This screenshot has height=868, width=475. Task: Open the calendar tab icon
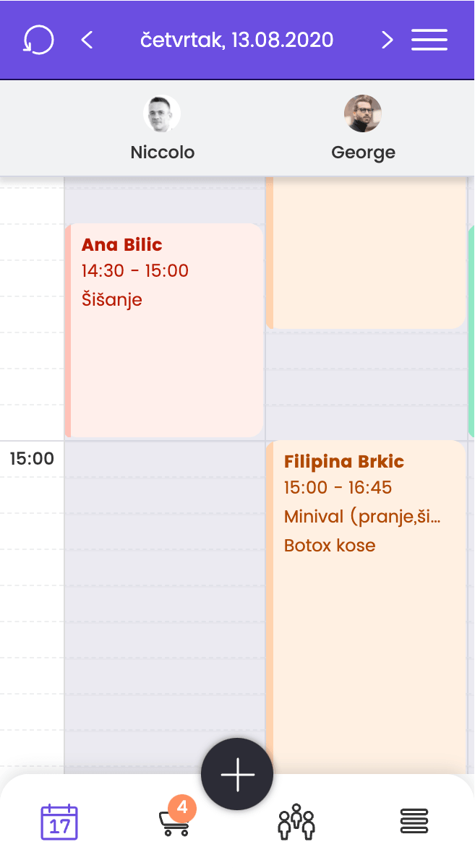tap(59, 822)
